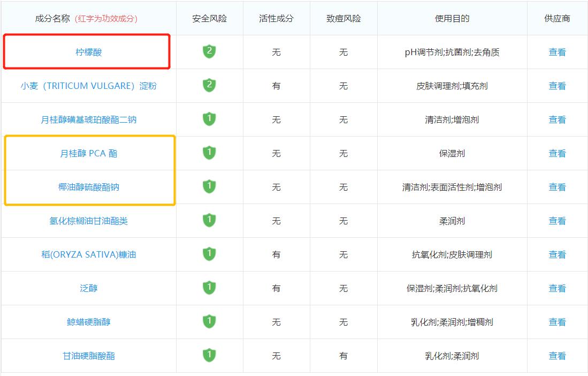Click the 月桂醇 PCA 酯 ingredient name
Viewport: 588px width, 376px height.
coord(88,153)
